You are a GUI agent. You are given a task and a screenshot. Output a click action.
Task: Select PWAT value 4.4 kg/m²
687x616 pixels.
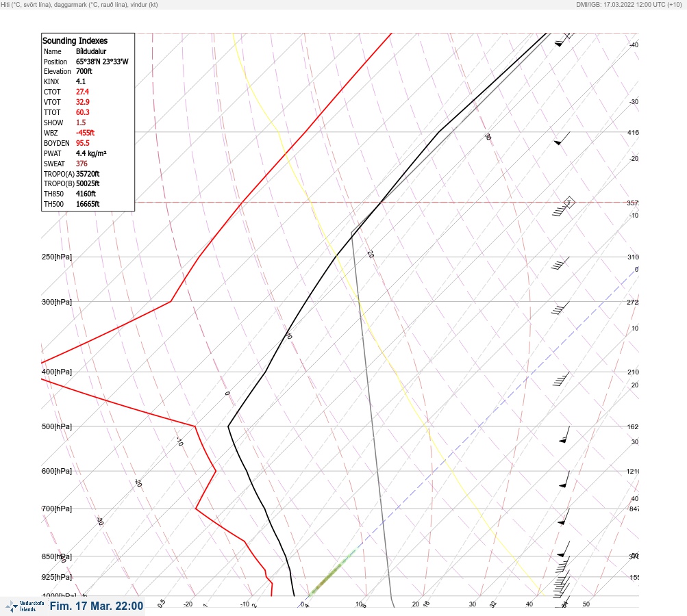[x=91, y=153]
